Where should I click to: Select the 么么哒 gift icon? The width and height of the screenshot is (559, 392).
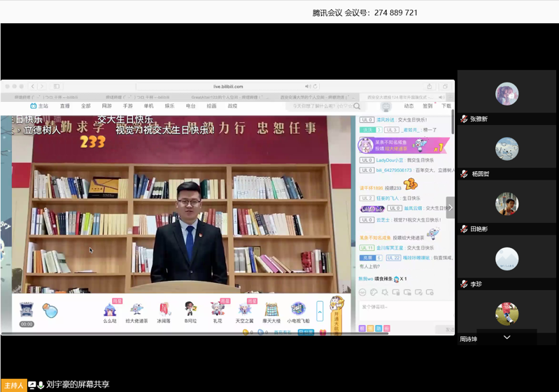pos(110,310)
